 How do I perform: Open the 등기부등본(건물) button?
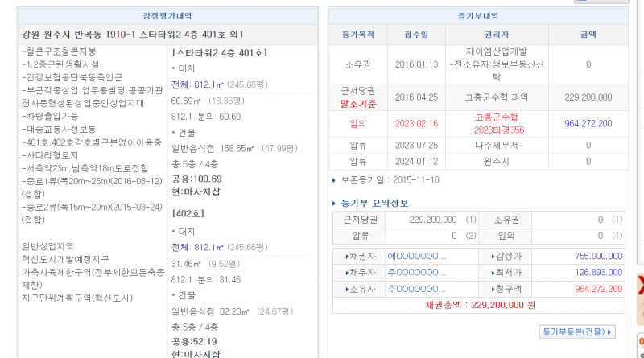(x=578, y=331)
